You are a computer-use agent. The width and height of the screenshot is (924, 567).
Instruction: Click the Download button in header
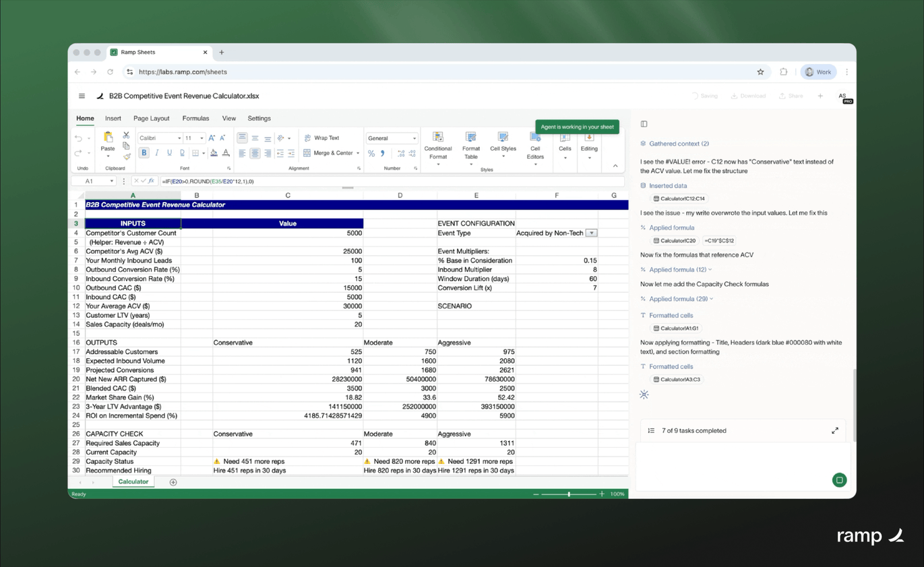[x=748, y=96]
